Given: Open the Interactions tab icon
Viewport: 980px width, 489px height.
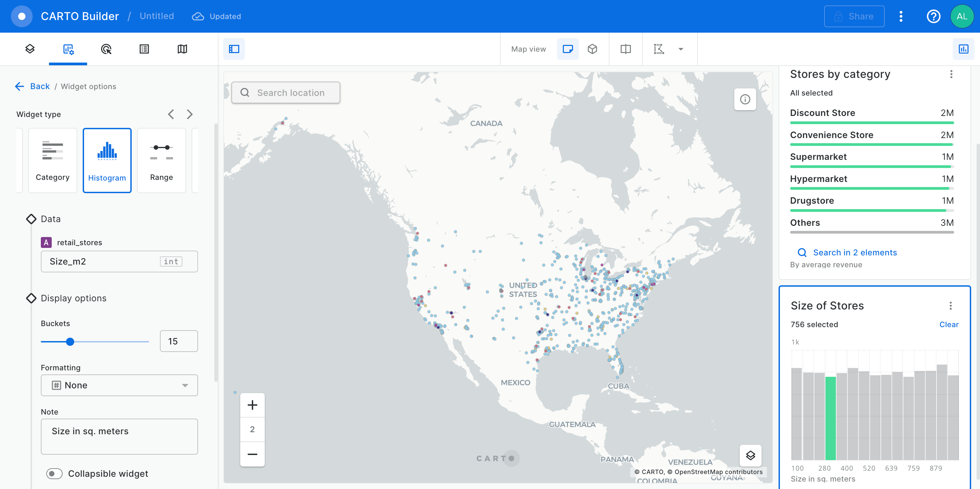Looking at the screenshot, I should coord(106,49).
